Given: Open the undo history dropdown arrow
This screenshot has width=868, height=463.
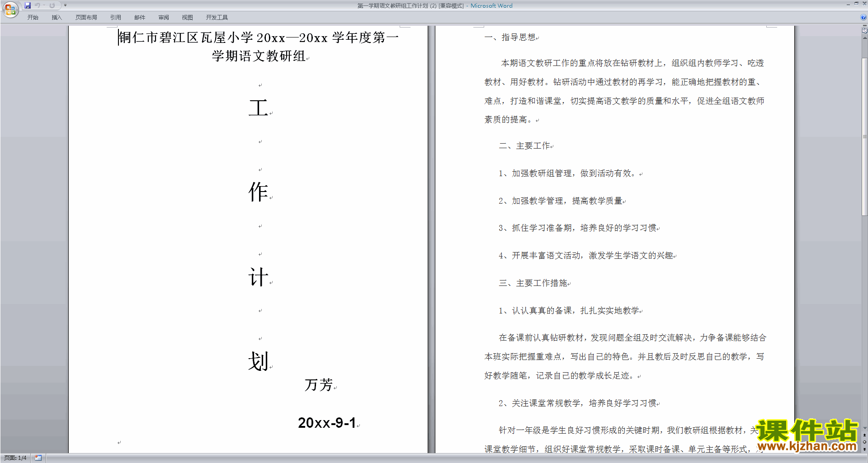Looking at the screenshot, I should [44, 5].
